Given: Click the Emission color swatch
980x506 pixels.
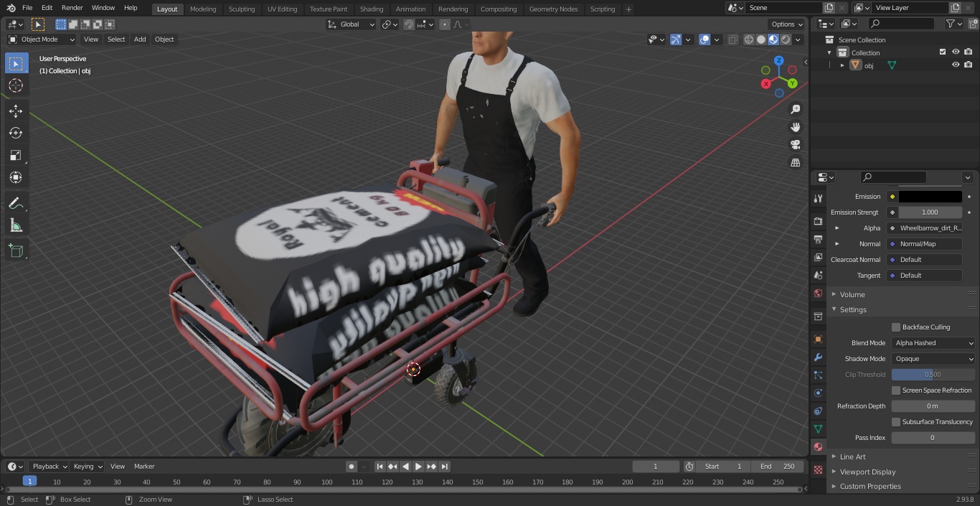Looking at the screenshot, I should click(930, 197).
